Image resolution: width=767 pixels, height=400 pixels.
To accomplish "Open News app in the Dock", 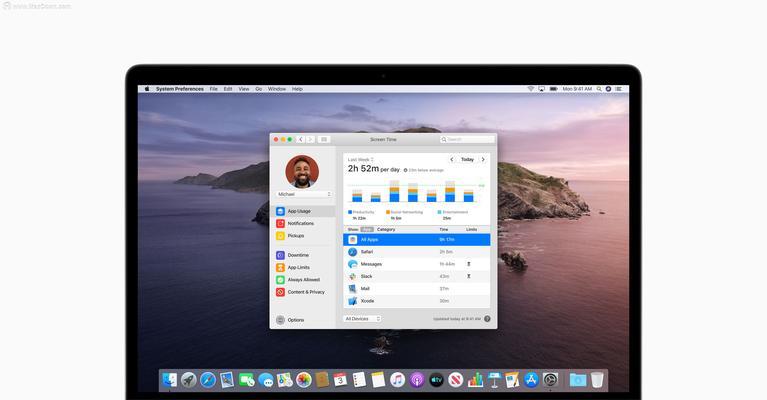I will click(455, 380).
